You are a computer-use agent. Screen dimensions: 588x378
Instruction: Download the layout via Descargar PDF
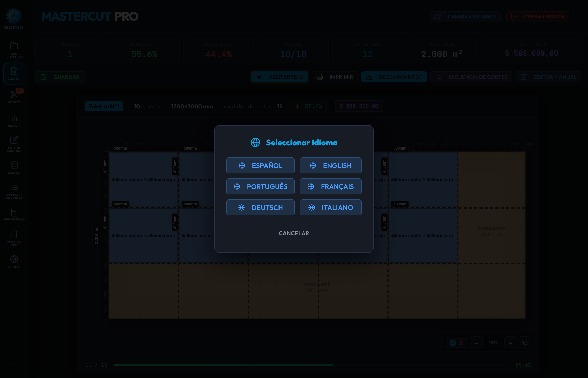point(394,77)
